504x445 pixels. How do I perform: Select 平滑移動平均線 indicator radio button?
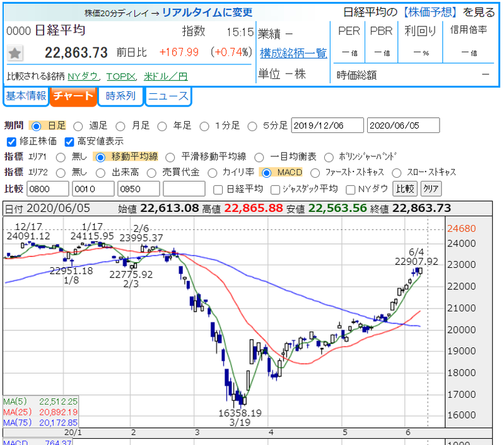click(170, 158)
